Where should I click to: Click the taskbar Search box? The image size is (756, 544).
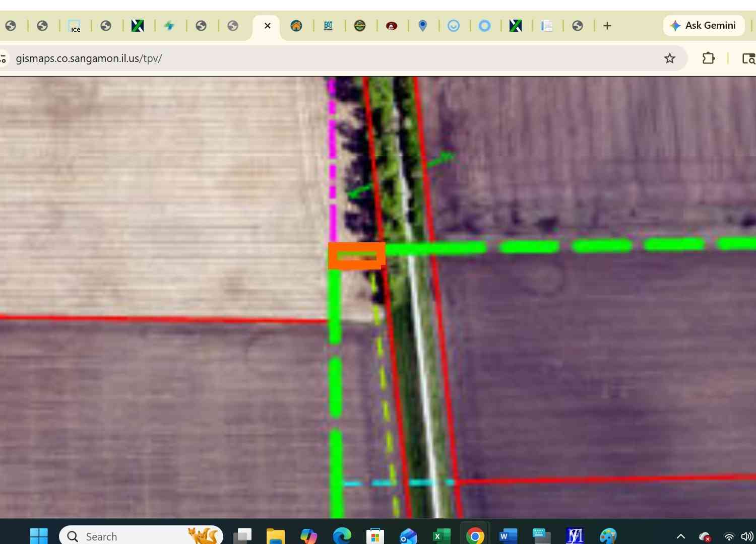[141, 536]
